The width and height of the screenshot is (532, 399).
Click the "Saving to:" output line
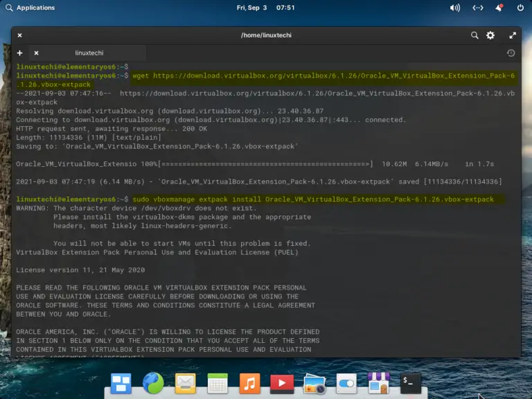point(157,147)
